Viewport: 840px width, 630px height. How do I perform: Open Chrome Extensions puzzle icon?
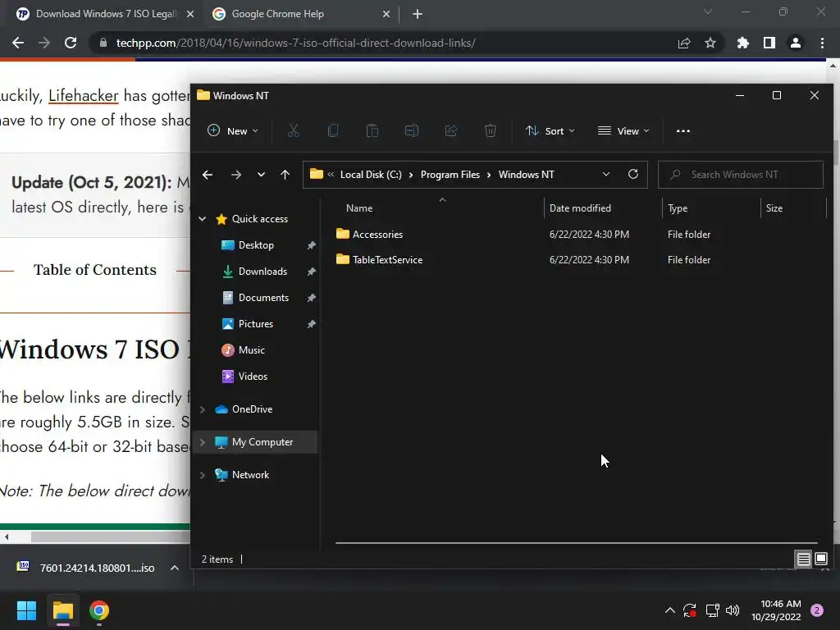point(742,43)
